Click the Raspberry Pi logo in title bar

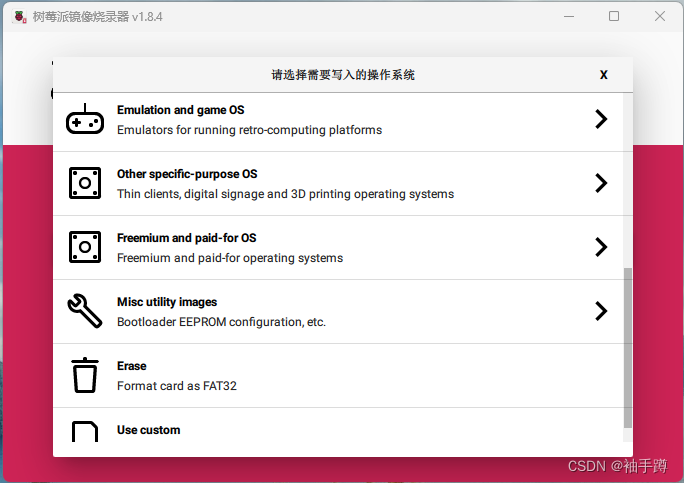[x=20, y=17]
